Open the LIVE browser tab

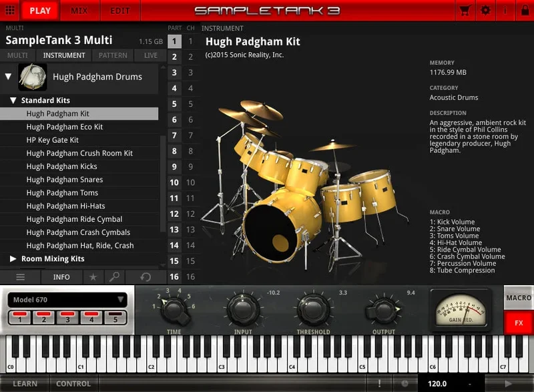click(151, 55)
